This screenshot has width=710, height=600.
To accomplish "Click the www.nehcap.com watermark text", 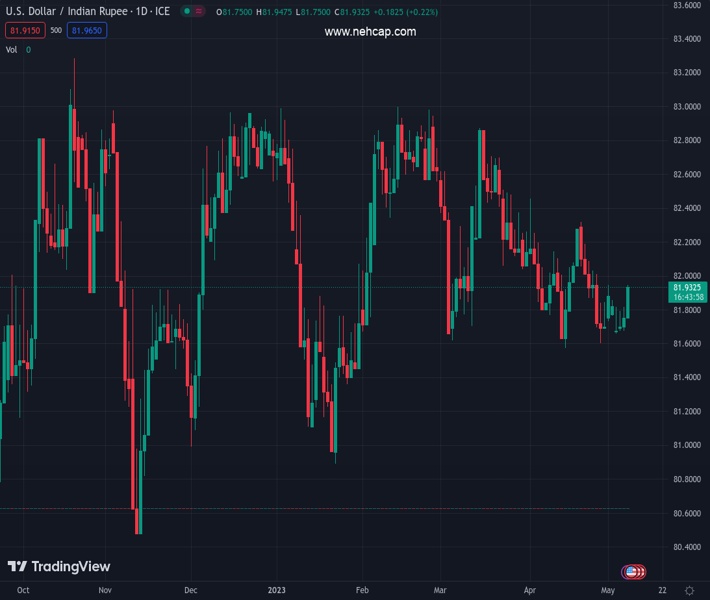I will click(370, 32).
